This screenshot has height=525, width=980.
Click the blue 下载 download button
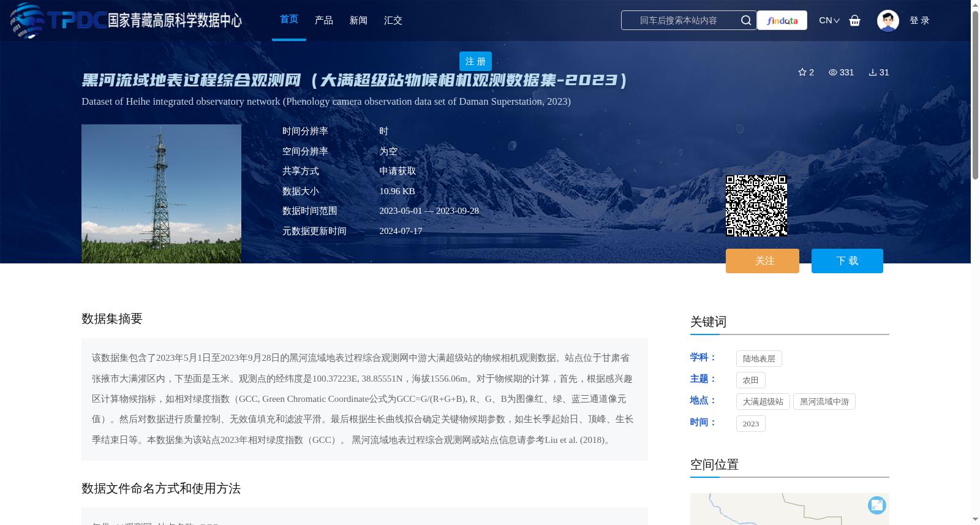pyautogui.click(x=847, y=261)
